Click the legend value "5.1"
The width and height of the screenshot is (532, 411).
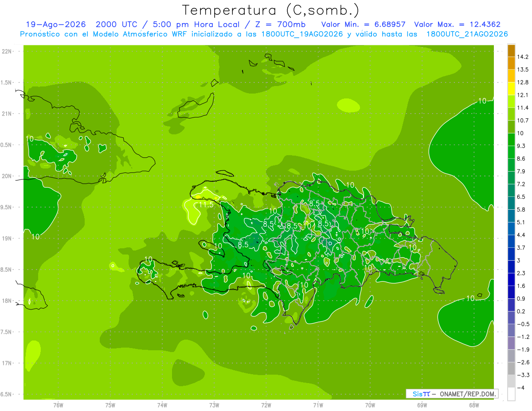point(521,222)
